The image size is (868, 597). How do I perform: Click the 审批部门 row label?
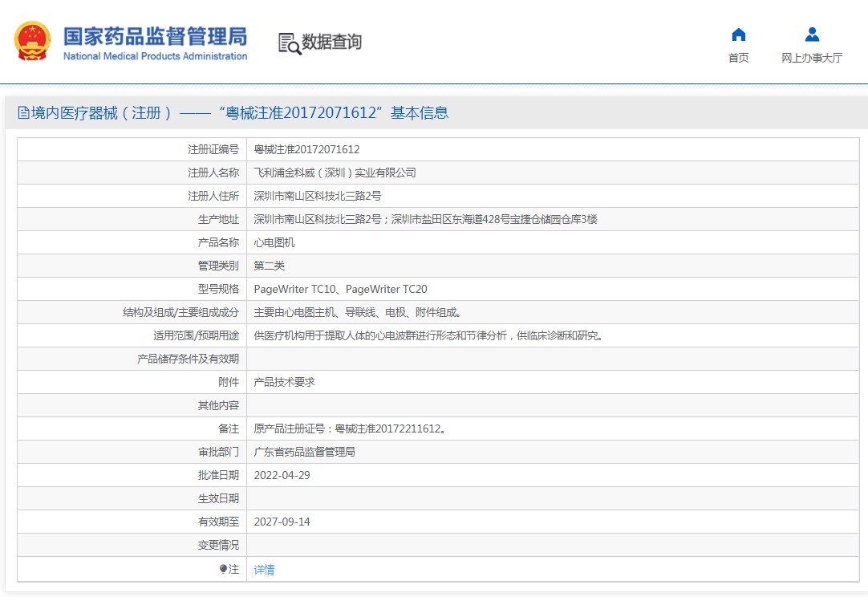pyautogui.click(x=219, y=452)
